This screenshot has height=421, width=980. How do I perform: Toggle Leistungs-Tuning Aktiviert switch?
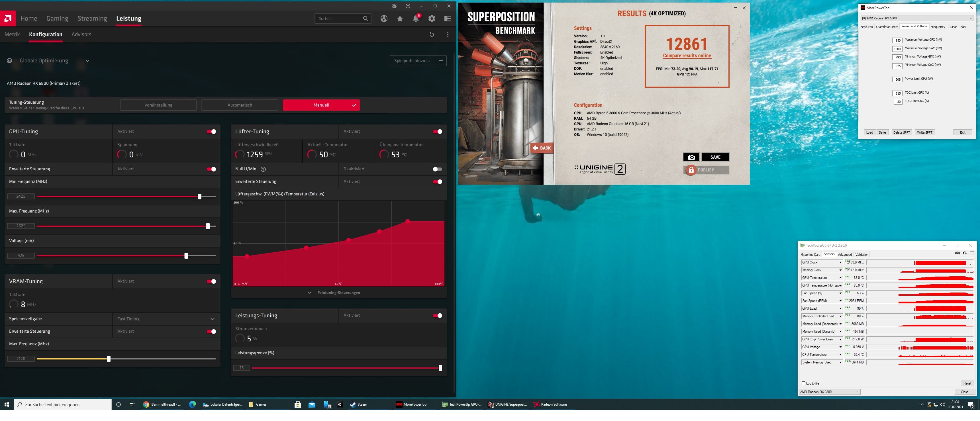pyautogui.click(x=438, y=316)
